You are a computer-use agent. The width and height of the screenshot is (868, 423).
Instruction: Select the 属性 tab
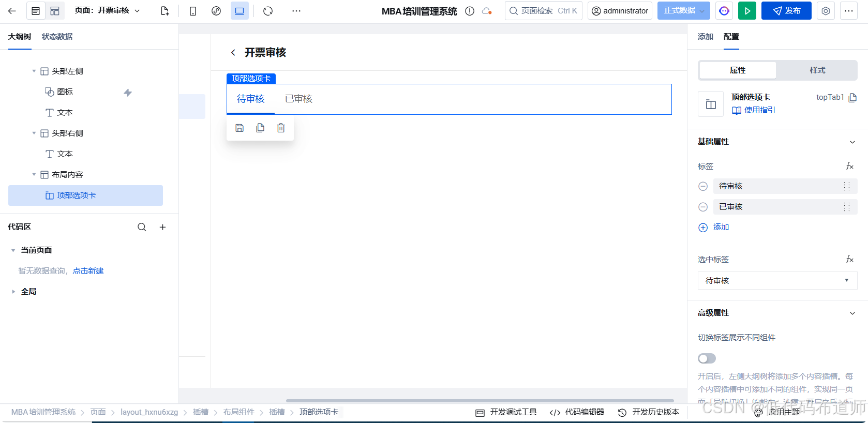pyautogui.click(x=738, y=70)
